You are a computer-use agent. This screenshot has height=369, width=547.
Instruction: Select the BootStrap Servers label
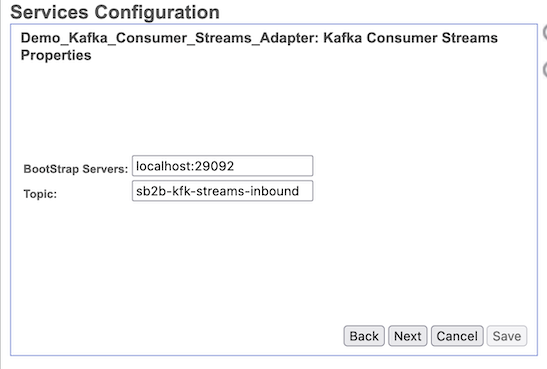point(76,169)
